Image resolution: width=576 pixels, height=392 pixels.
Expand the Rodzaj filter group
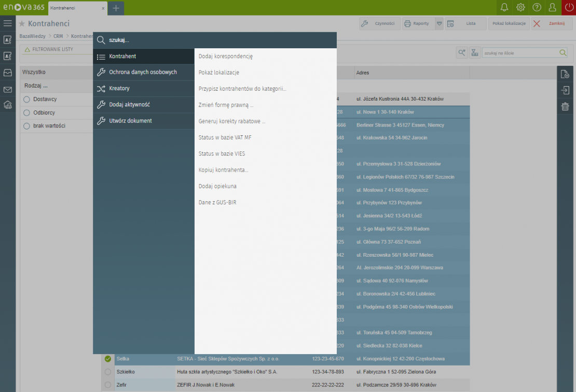click(36, 86)
